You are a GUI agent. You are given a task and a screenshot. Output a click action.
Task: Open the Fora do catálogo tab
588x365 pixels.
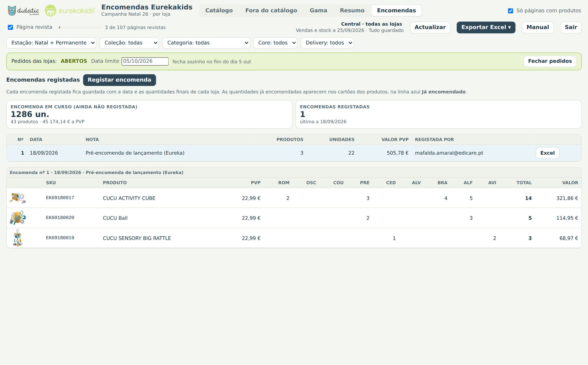point(271,10)
